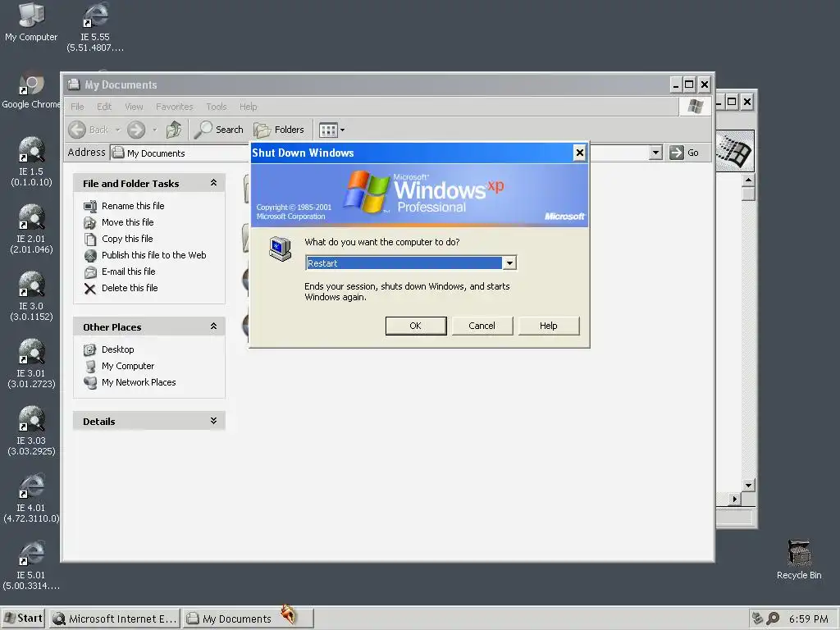Open the View menu

coord(134,107)
